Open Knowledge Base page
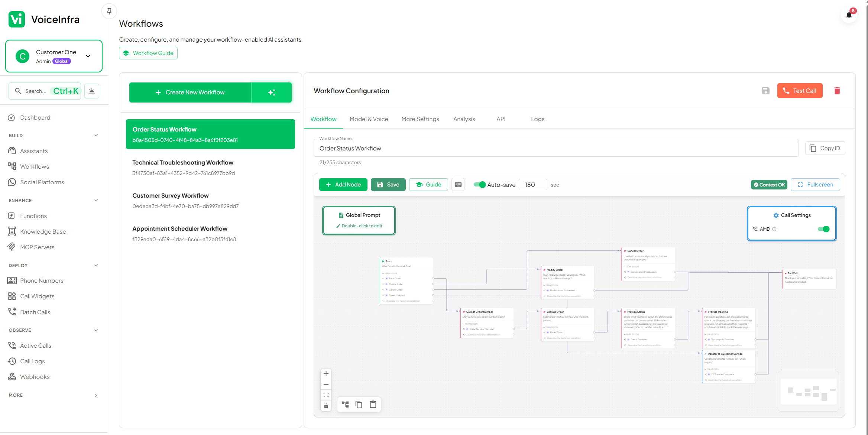Screen dimensions: 868x435 (43, 231)
